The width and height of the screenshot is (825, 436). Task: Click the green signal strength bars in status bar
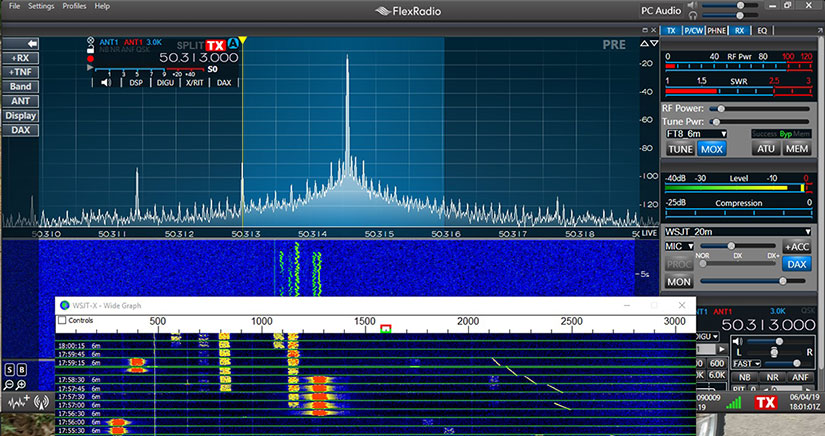pyautogui.click(x=733, y=403)
